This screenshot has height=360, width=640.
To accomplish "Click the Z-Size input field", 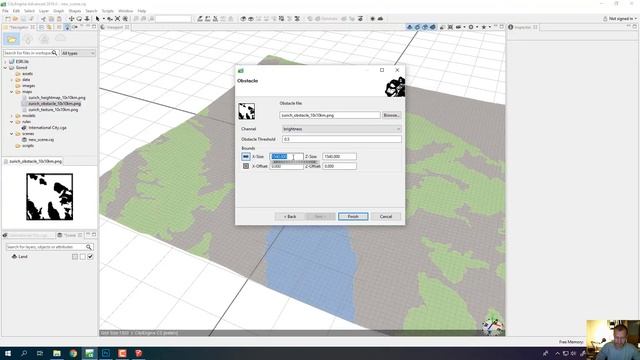I will pos(339,156).
